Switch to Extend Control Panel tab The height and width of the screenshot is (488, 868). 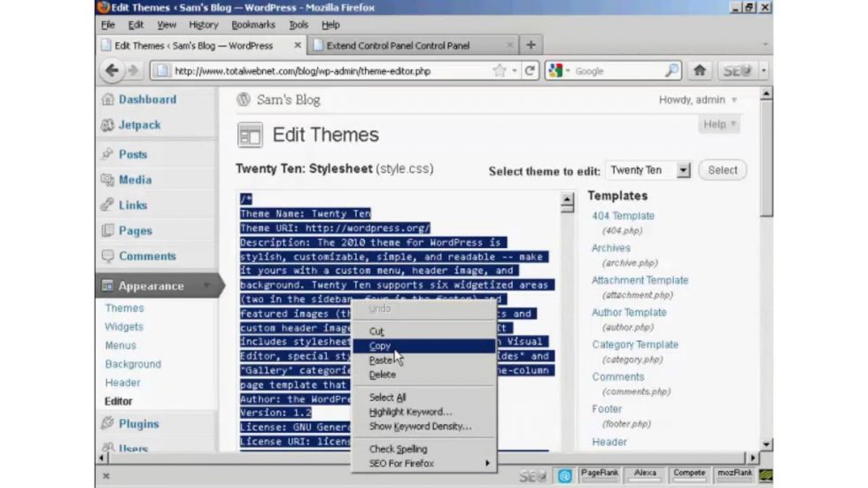click(x=415, y=45)
